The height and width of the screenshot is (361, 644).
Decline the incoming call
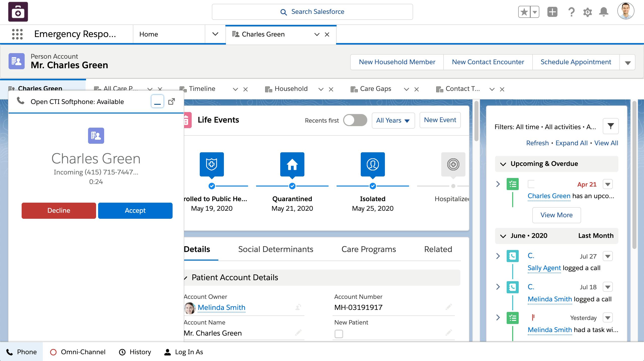(59, 210)
